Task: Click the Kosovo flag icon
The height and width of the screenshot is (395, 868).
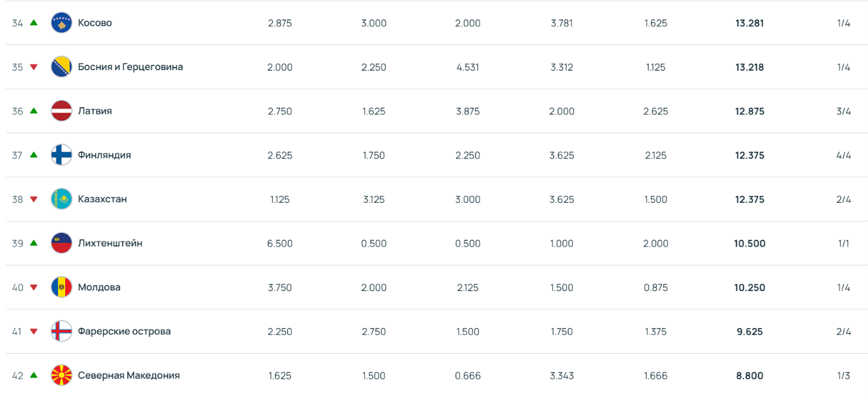Action: [x=61, y=23]
